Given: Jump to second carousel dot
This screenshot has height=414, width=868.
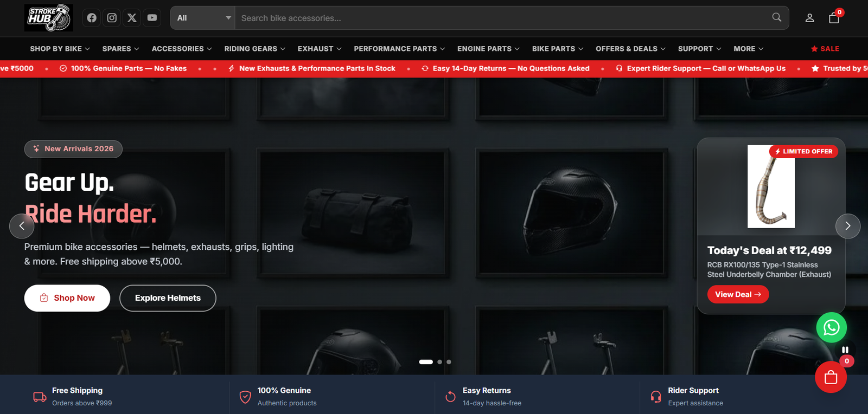Looking at the screenshot, I should coord(439,362).
